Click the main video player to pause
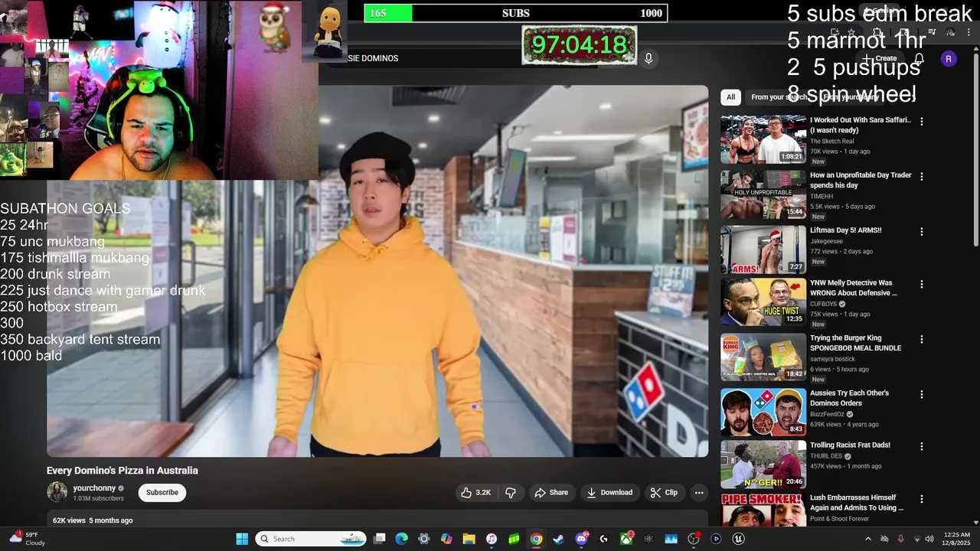Viewport: 980px width, 551px height. point(377,271)
